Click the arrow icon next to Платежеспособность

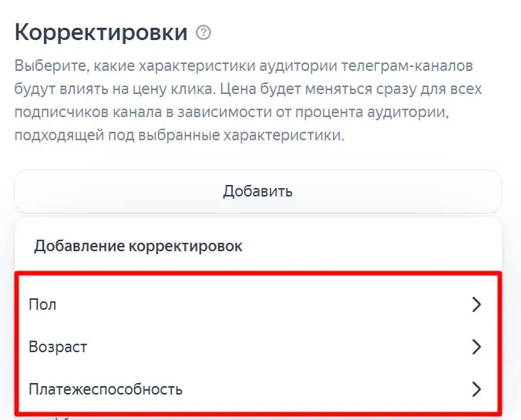point(476,389)
